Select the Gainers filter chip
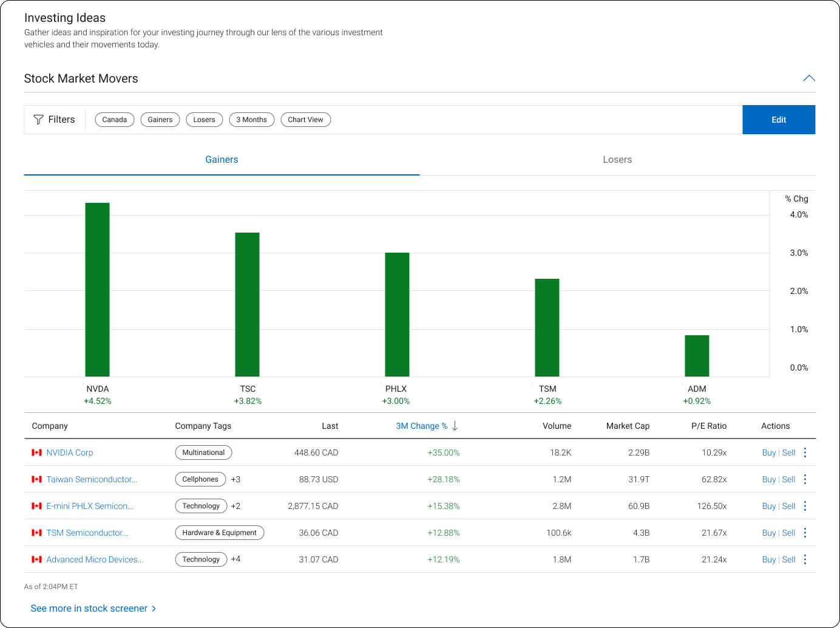 [x=160, y=120]
